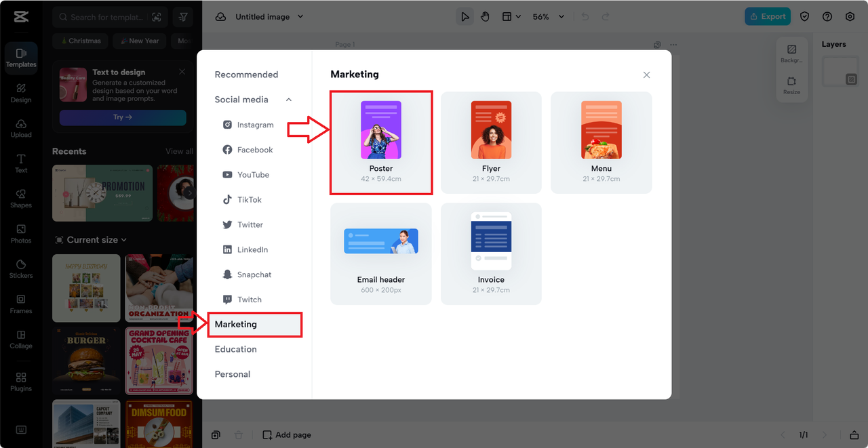868x448 pixels.
Task: Open the Photos sidebar panel
Action: [x=21, y=234]
